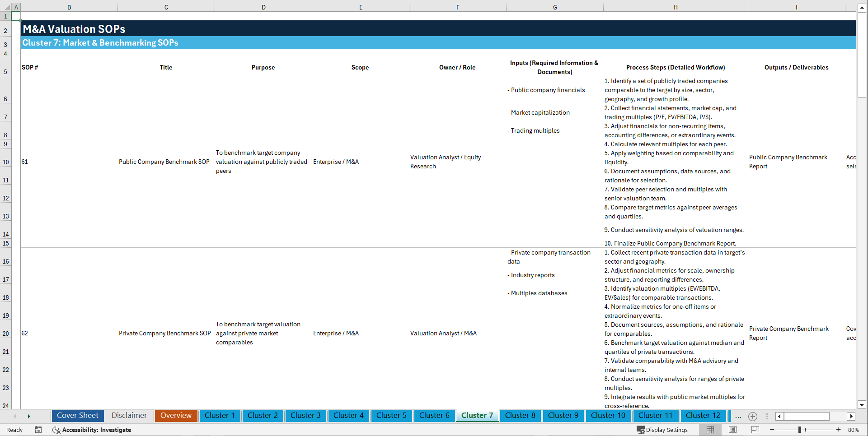
Task: Toggle Page Layout view
Action: click(x=732, y=430)
